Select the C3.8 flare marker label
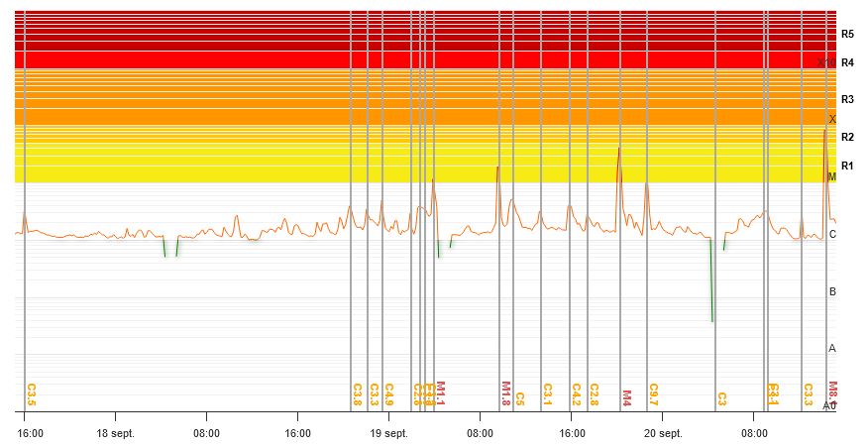Image resolution: width=868 pixels, height=447 pixels. 358,394
